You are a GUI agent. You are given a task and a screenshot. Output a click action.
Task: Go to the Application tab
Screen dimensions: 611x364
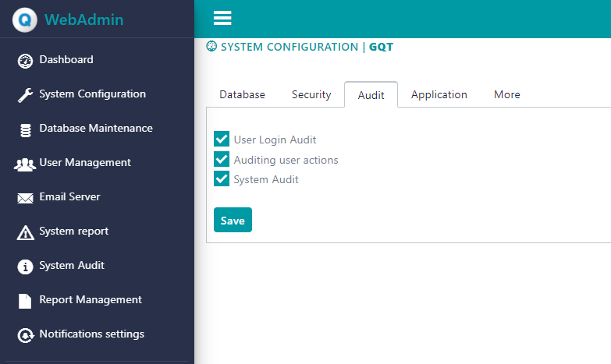click(439, 94)
